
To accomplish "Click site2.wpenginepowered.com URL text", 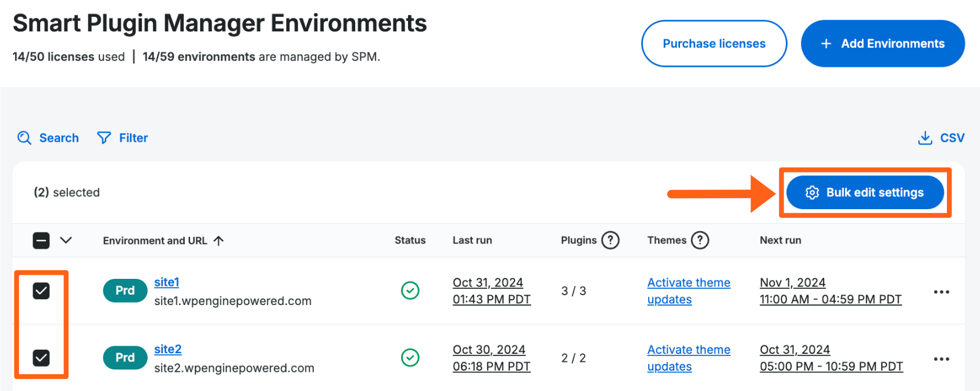I will coord(234,368).
